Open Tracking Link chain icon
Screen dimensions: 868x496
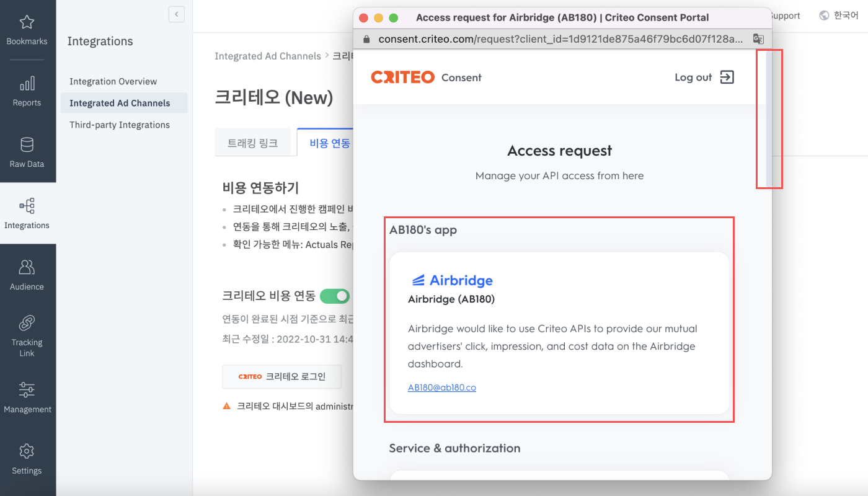point(27,323)
